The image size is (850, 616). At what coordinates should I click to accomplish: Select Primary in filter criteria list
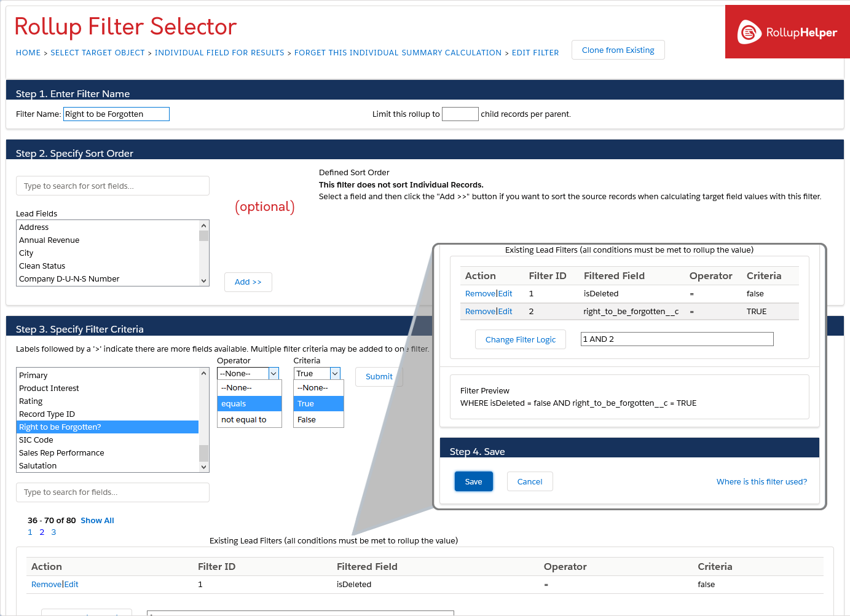[x=108, y=376]
